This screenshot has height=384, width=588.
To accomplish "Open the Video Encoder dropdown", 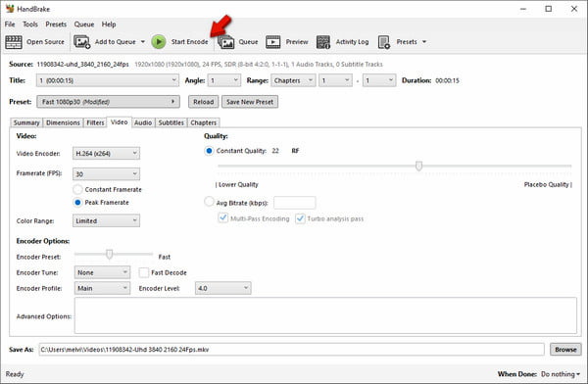I will (106, 154).
